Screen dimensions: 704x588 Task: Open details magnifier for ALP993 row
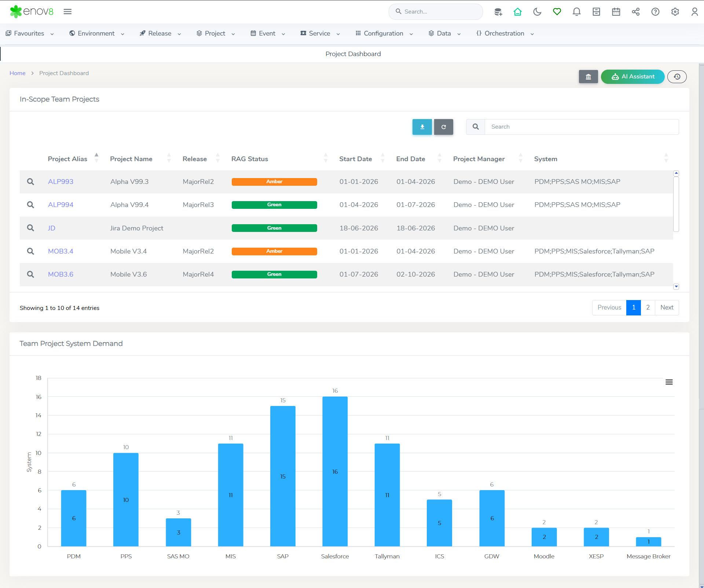pyautogui.click(x=30, y=182)
